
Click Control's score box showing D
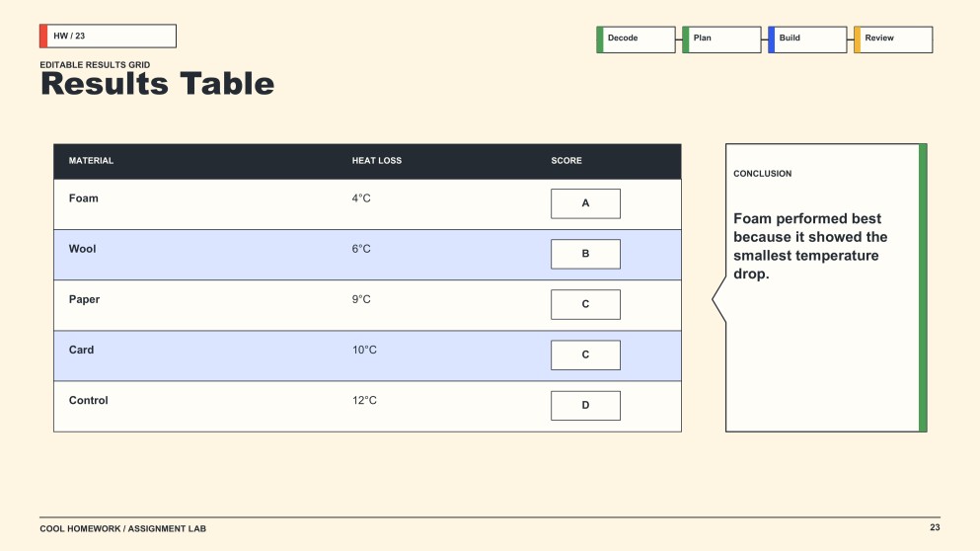point(585,405)
